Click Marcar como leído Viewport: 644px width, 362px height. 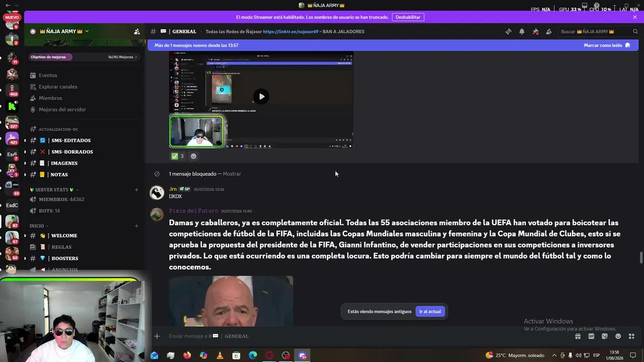[x=607, y=45]
